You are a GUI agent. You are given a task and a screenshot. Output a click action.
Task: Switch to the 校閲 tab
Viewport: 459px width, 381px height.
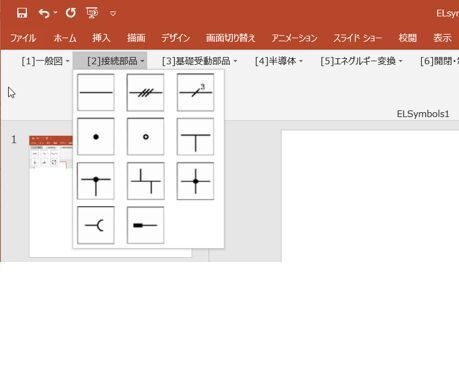407,38
